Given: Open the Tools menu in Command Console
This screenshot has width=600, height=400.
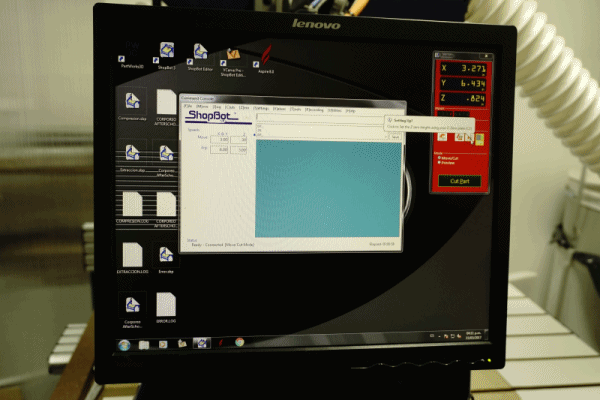Looking at the screenshot, I should 295,109.
